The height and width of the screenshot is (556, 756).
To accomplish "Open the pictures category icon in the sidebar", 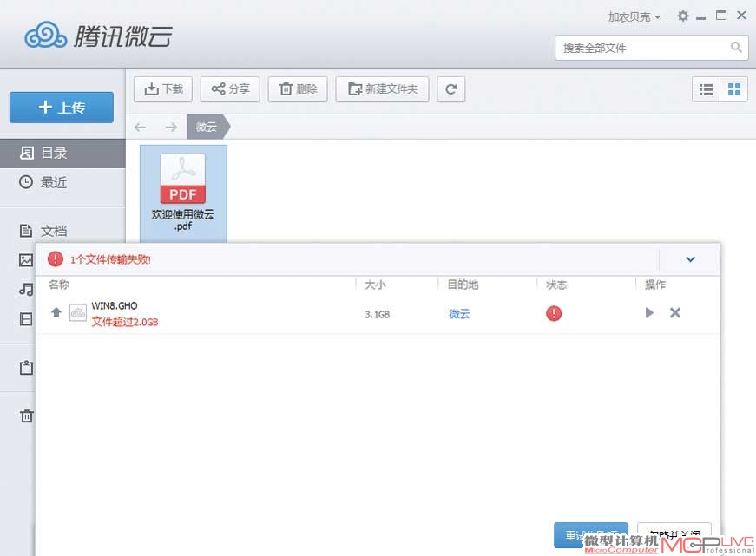I will [x=26, y=260].
